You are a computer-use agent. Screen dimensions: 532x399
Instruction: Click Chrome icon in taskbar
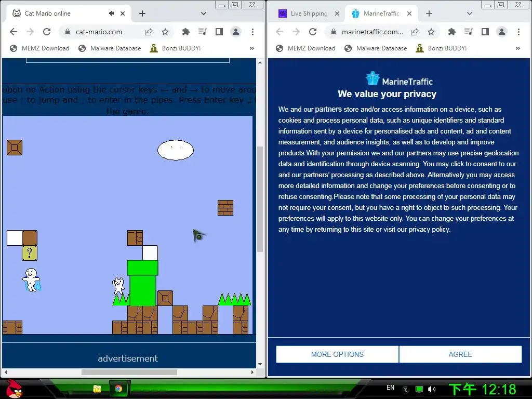(118, 389)
